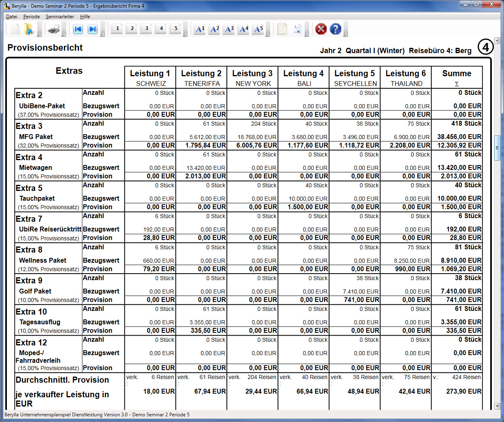Open the Datei menu
Screen dimensions: 504x422
(x=12, y=17)
